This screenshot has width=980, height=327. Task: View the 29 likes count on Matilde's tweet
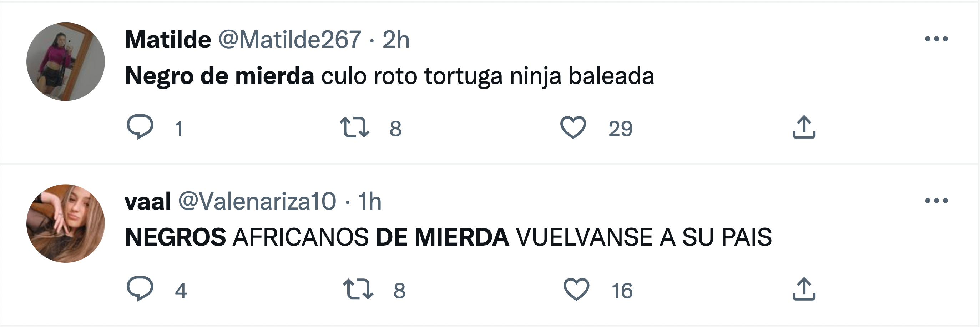pyautogui.click(x=621, y=129)
